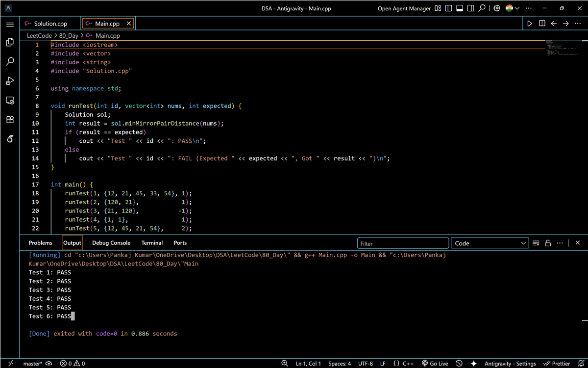Navigate back using the arrow icon
The height and width of the screenshot is (368, 588).
(554, 23)
